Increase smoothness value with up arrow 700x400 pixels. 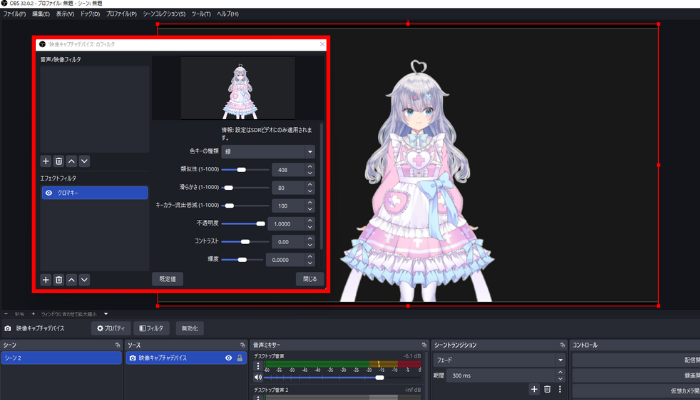310,185
